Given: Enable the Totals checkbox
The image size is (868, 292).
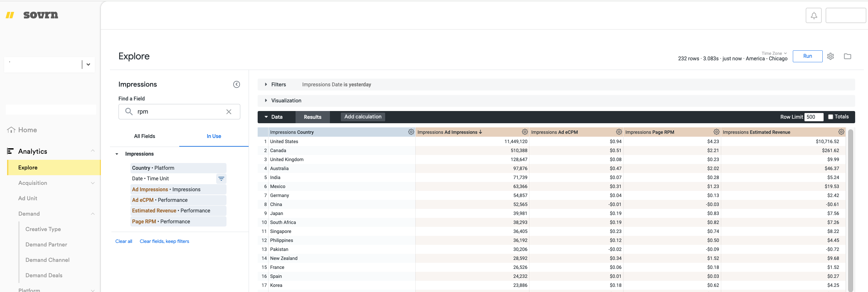Looking at the screenshot, I should [831, 117].
